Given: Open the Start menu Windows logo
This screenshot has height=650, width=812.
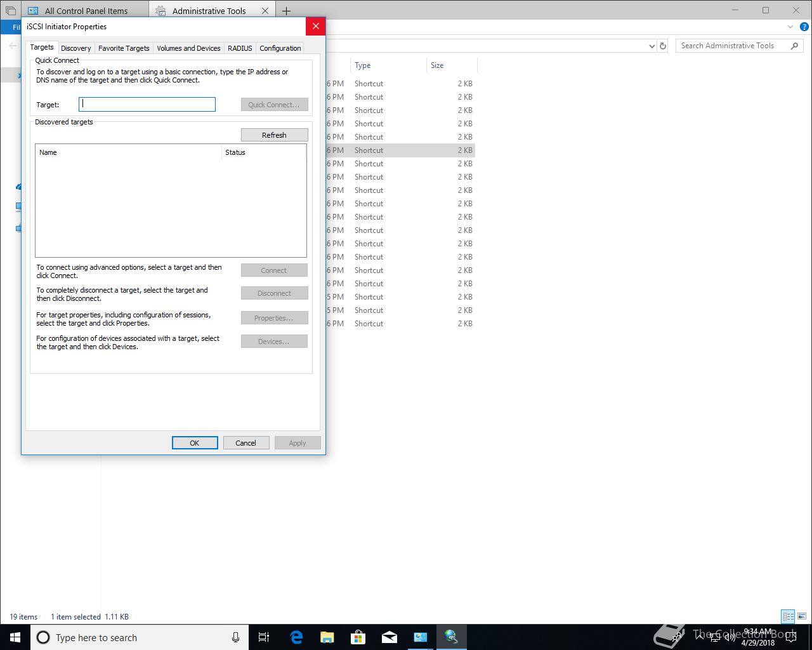Looking at the screenshot, I should pos(15,637).
